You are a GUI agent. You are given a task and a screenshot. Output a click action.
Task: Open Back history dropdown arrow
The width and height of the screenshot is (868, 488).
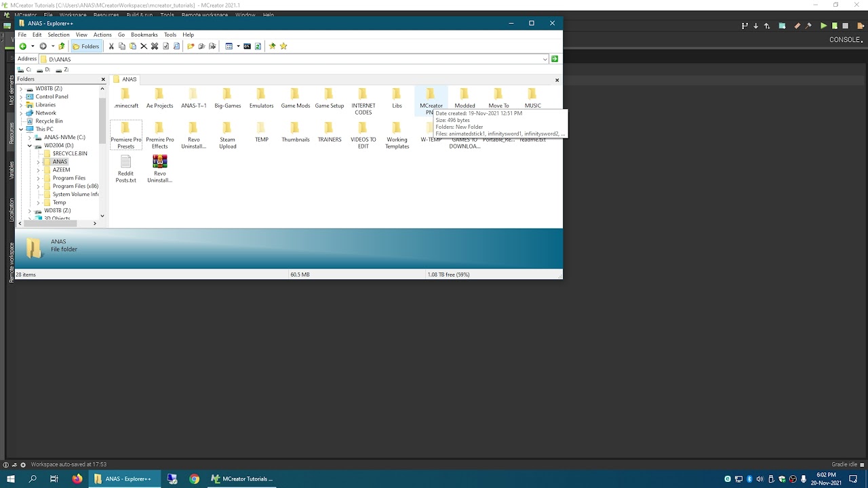pos(32,46)
